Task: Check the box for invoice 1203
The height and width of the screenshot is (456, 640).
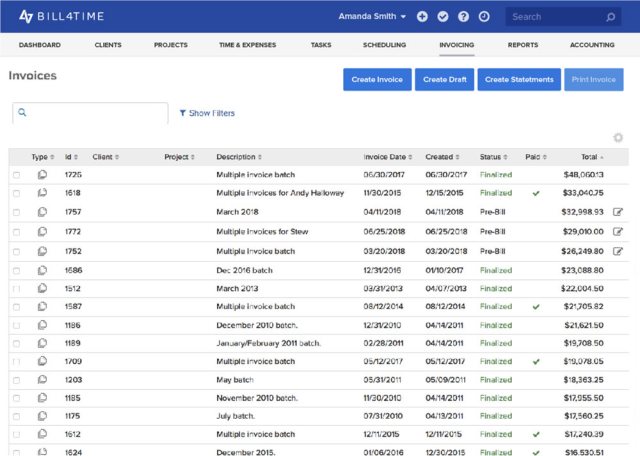Action: point(16,380)
